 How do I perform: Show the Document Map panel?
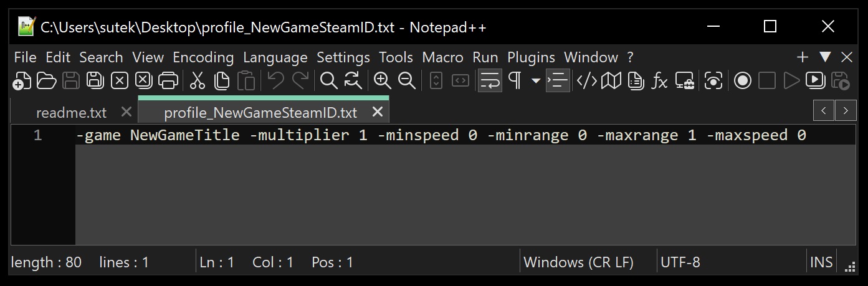tap(611, 80)
